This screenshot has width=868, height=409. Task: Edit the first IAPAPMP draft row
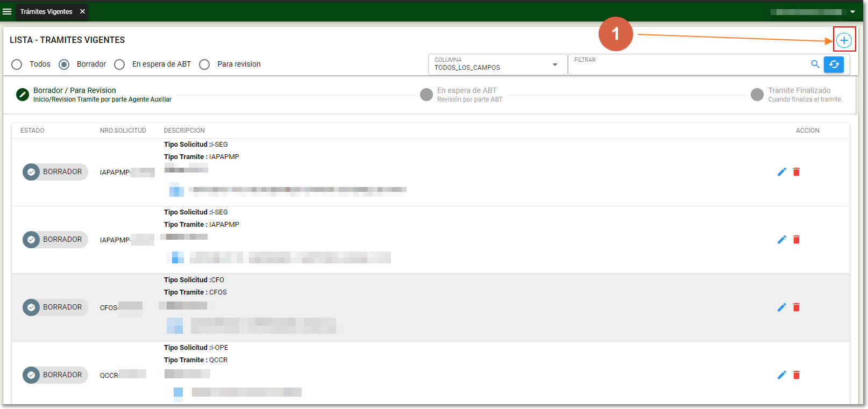[781, 172]
